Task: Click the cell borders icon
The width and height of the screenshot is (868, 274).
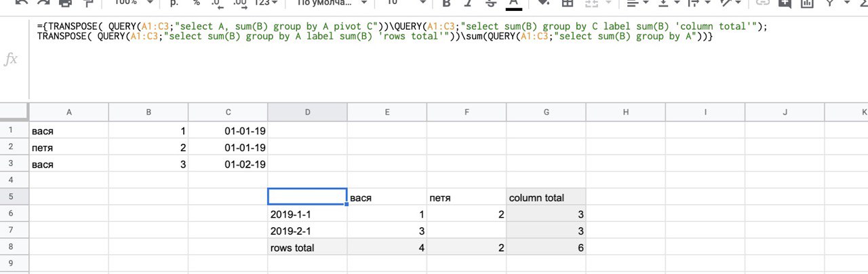Action: click(x=567, y=3)
